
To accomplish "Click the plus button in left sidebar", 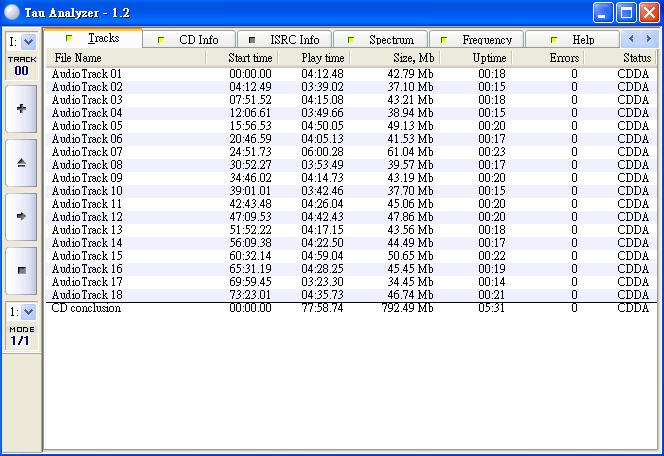I will pos(21,109).
